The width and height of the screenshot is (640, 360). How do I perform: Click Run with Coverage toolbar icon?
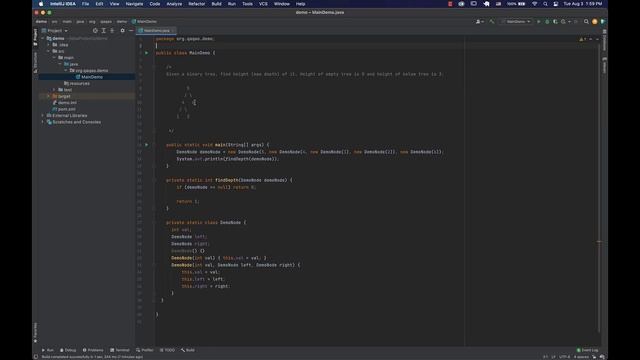[x=555, y=21]
